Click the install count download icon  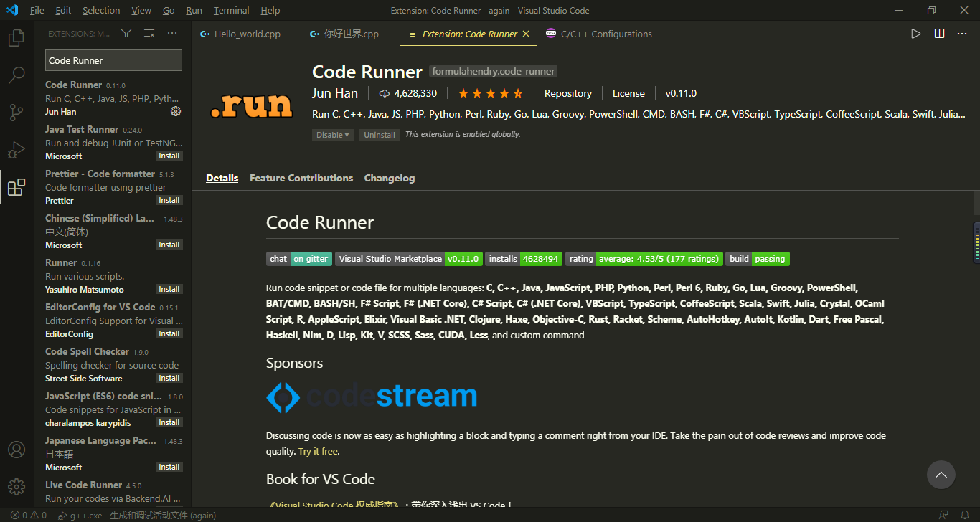[385, 93]
